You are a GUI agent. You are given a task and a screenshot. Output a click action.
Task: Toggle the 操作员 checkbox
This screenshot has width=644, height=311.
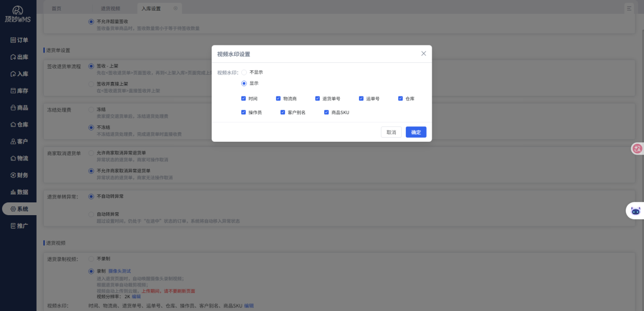point(243,112)
